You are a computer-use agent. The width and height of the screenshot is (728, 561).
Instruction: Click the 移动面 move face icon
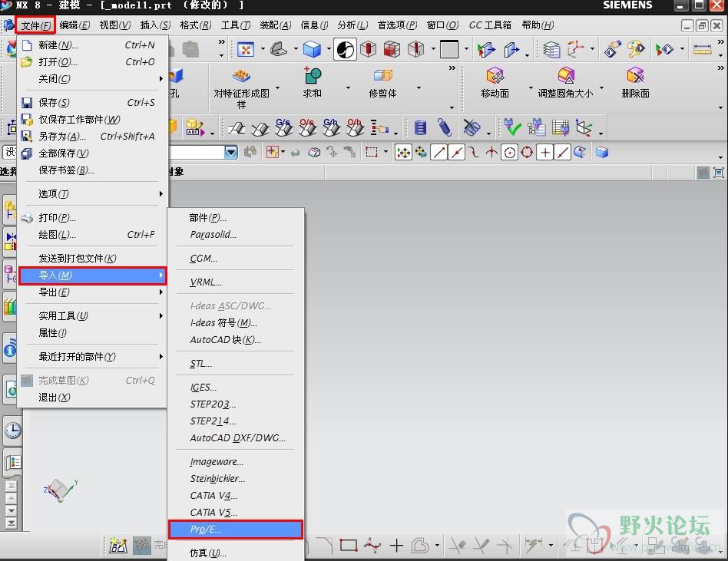495,76
